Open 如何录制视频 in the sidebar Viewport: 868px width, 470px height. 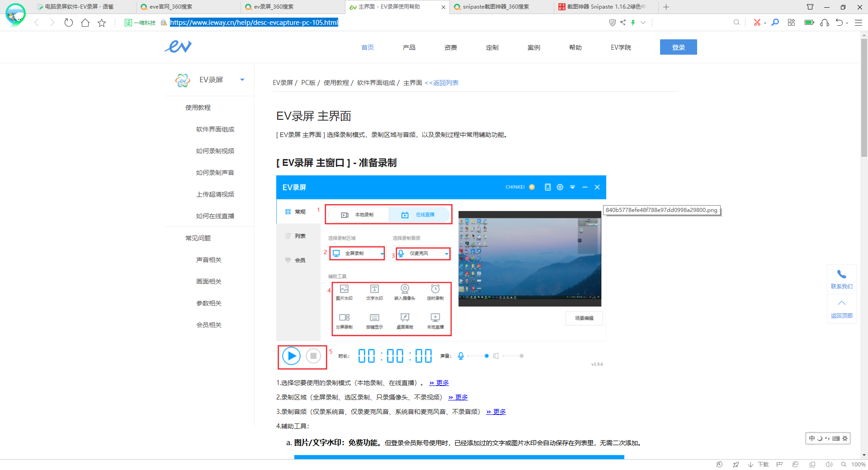215,151
